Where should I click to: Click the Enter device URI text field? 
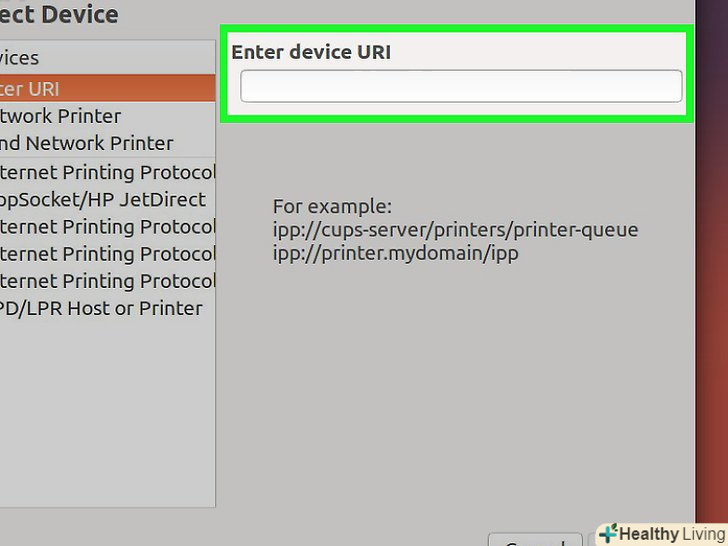pos(461,86)
